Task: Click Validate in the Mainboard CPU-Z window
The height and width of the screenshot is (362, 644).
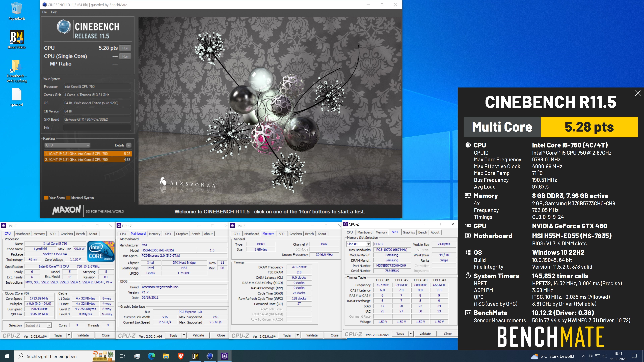Action: (199, 335)
